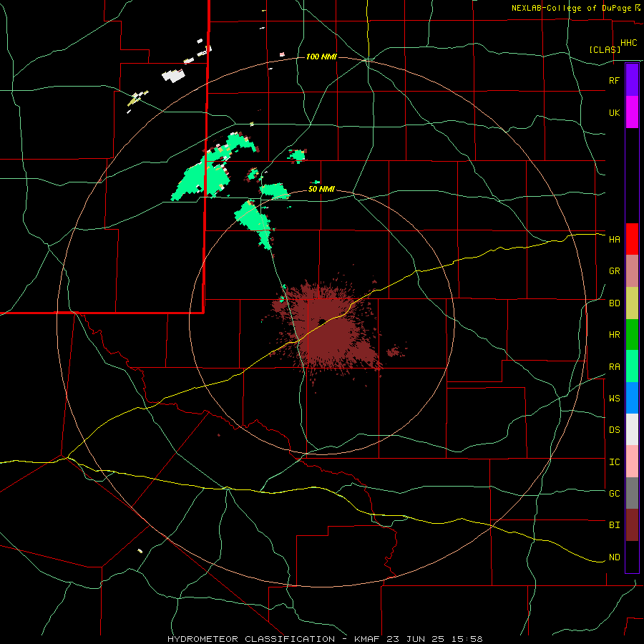Click the WS blue legend swatch
644x644 pixels.
(632, 398)
